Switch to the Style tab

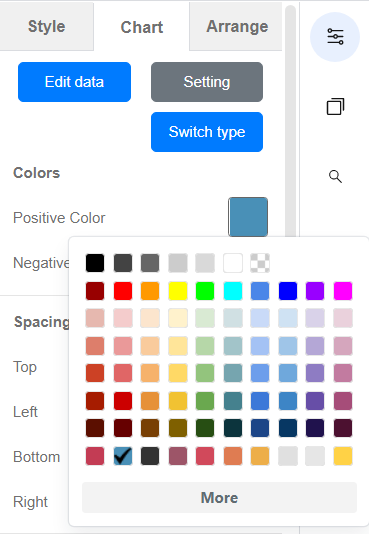pyautogui.click(x=46, y=27)
